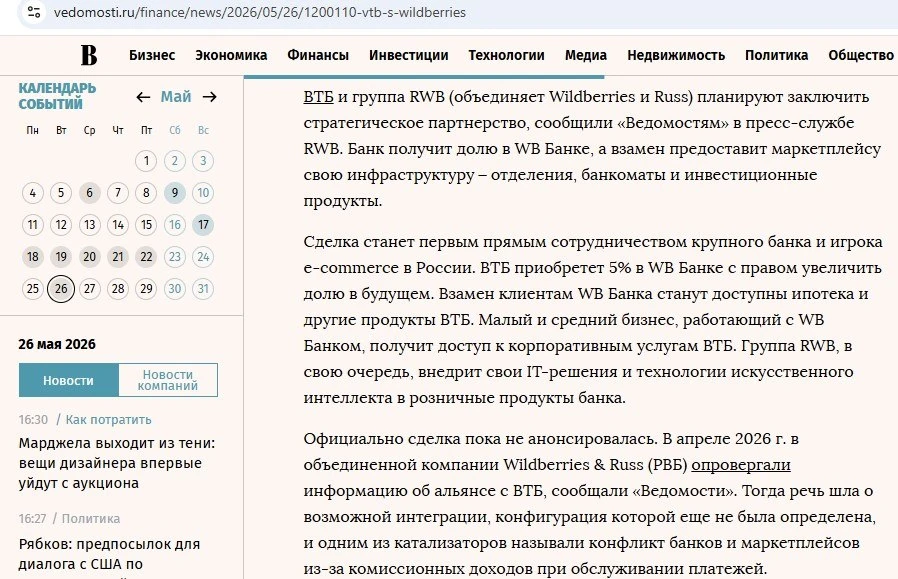This screenshot has width=898, height=579.
Task: Select May 9 in calendar
Action: (175, 193)
